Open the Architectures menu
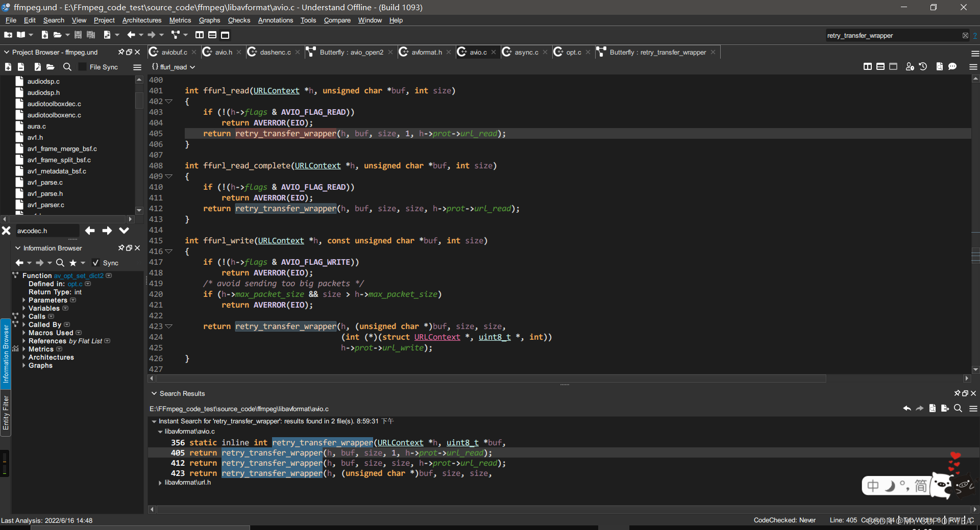The image size is (980, 530). [141, 20]
